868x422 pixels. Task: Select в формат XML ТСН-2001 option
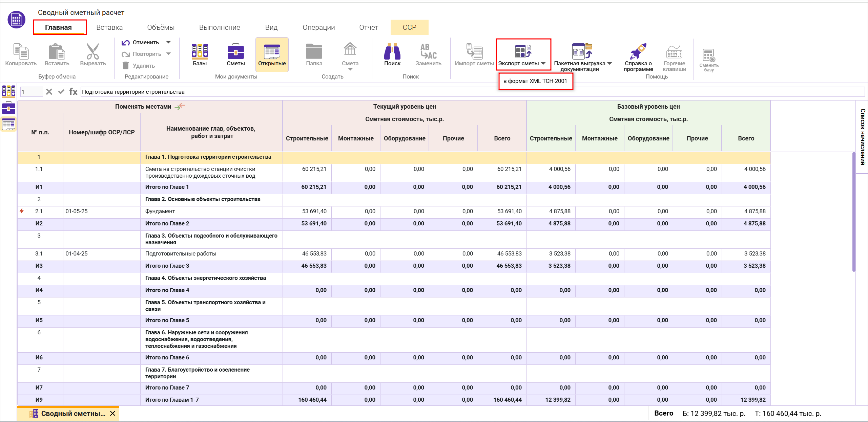tap(535, 81)
